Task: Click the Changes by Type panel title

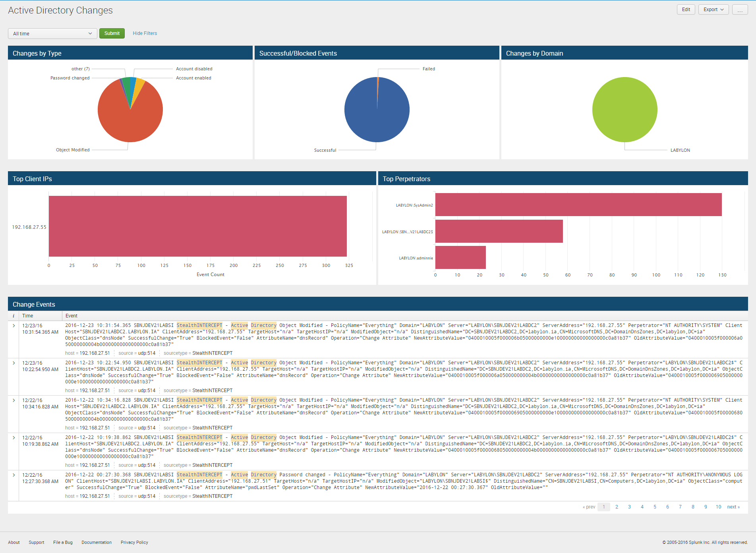Action: pos(37,53)
